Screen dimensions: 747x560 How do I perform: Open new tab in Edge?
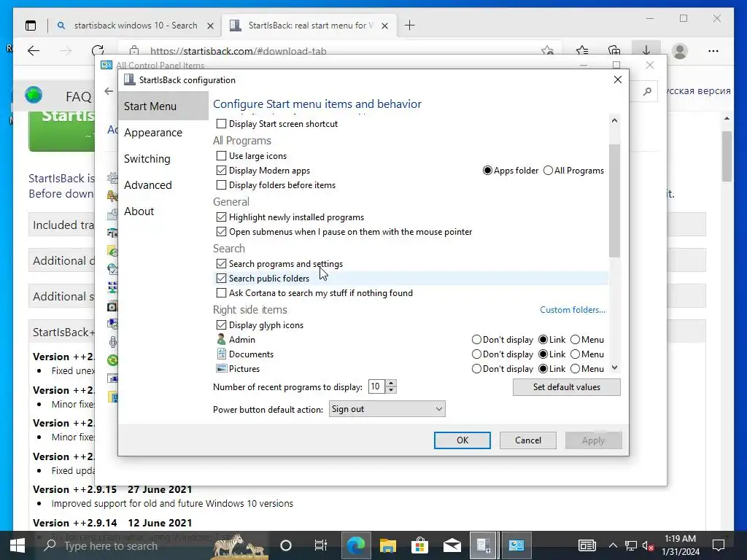point(409,26)
